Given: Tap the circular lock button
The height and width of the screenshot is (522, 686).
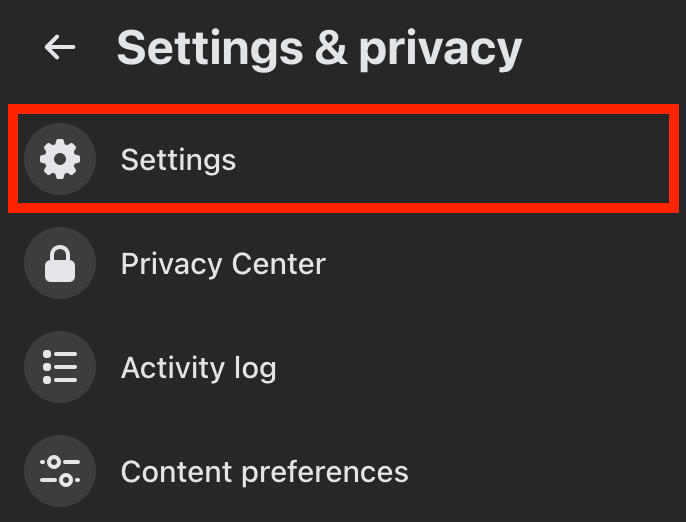Looking at the screenshot, I should (60, 263).
